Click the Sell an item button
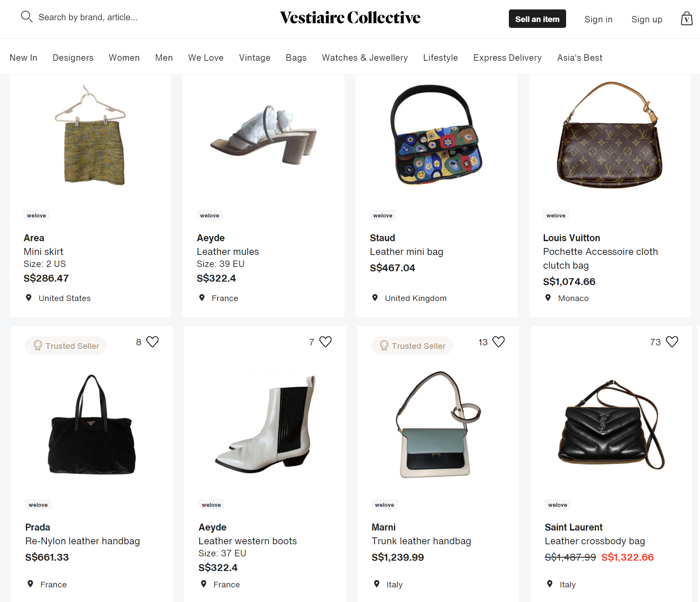This screenshot has width=700, height=602. click(x=537, y=19)
